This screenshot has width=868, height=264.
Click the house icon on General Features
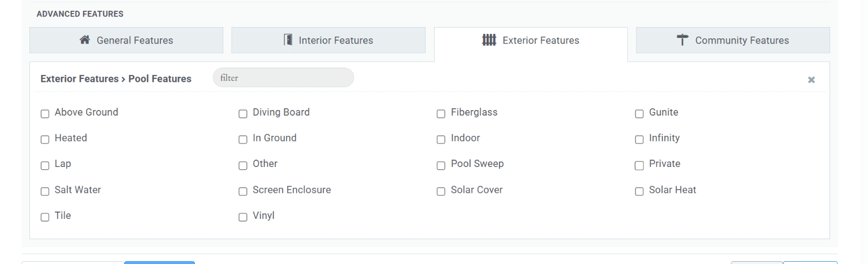coord(85,40)
